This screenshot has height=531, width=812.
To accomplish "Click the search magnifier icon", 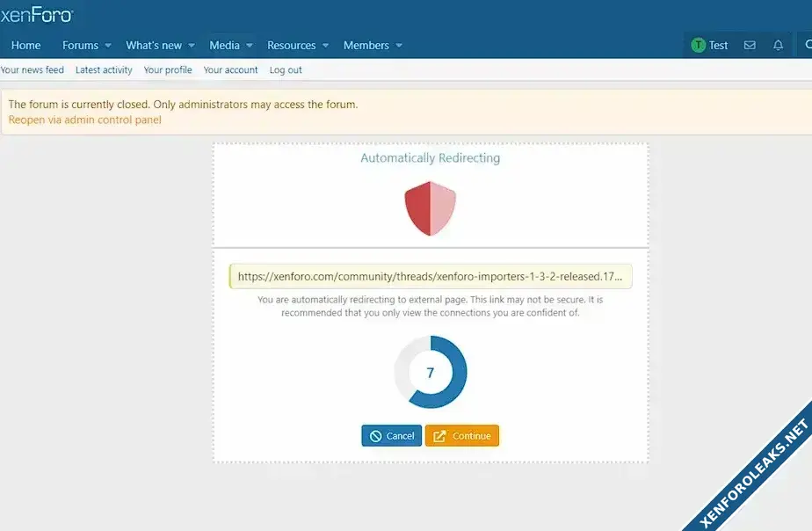I will click(806, 45).
